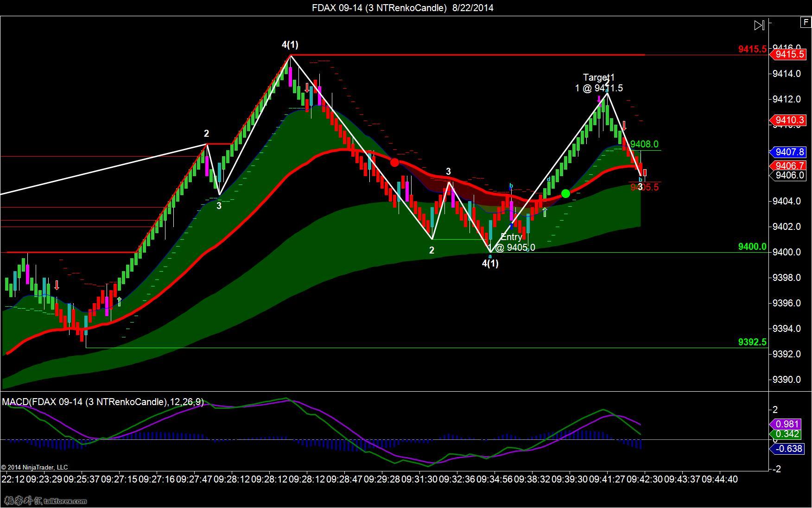Click the 9412.0 price axis label
The image size is (812, 508).
pyautogui.click(x=786, y=99)
